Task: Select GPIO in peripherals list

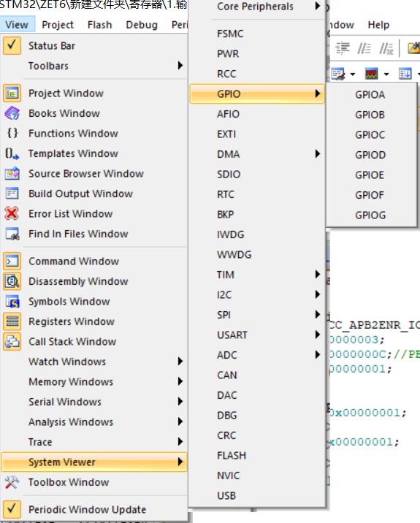Action: click(257, 93)
